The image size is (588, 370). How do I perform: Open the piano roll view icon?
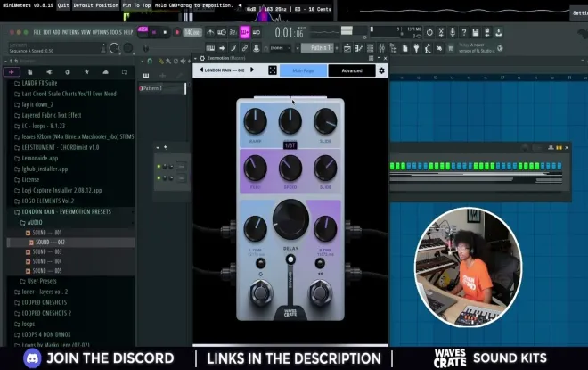click(x=359, y=48)
